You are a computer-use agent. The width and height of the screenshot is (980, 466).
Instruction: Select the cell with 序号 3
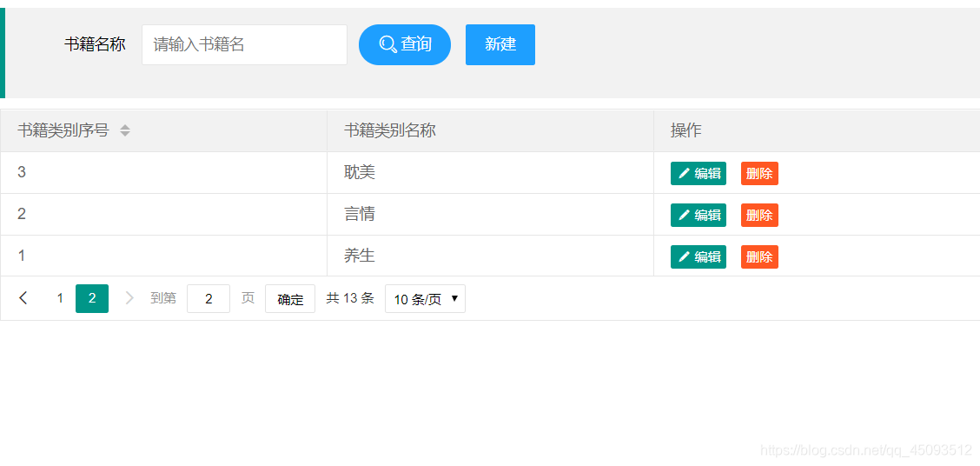163,173
